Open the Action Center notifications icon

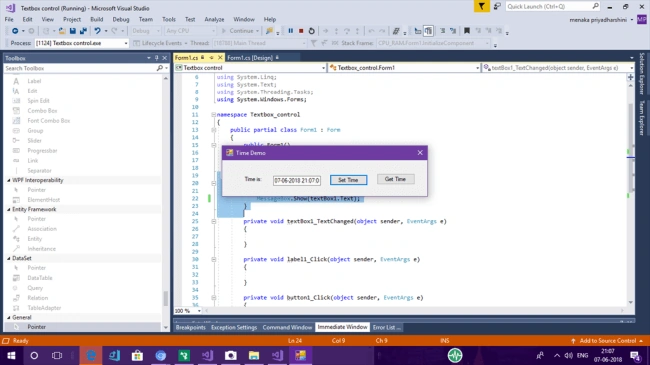click(635, 355)
